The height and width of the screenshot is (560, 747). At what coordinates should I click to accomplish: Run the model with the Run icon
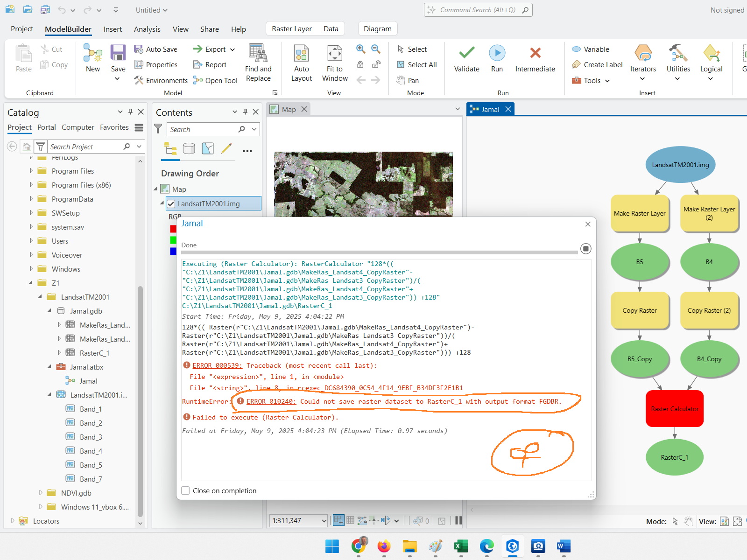point(497,58)
